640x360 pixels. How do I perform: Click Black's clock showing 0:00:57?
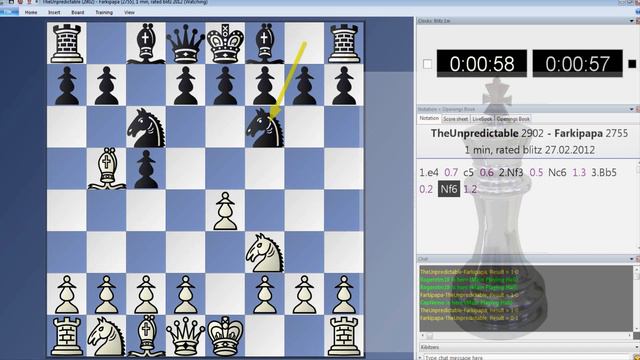coord(578,64)
